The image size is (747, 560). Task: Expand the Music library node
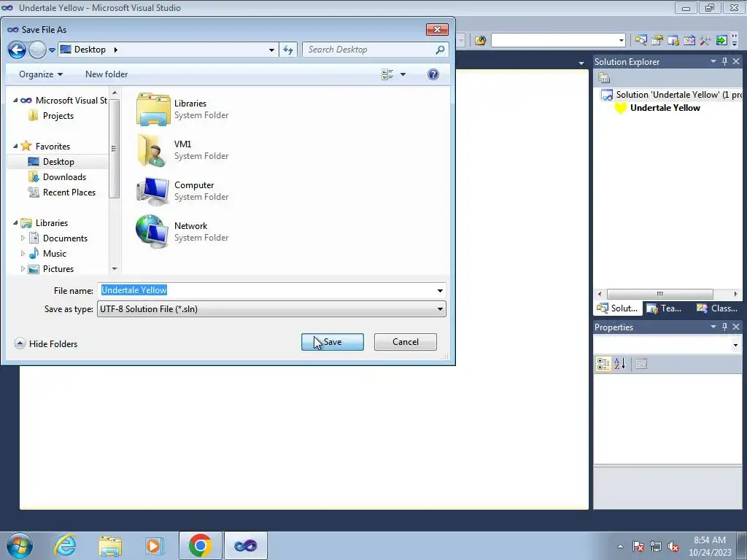[x=23, y=253]
